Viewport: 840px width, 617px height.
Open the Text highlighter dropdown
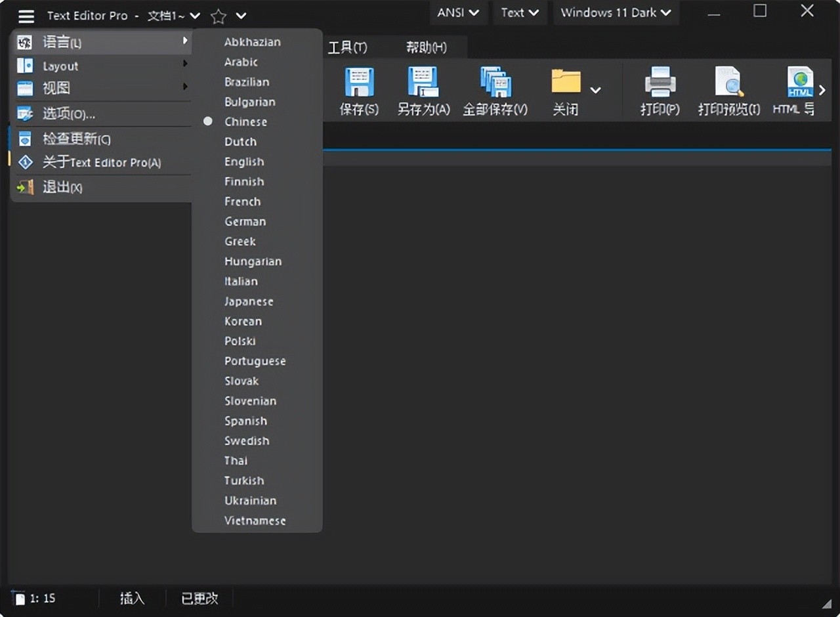[520, 12]
